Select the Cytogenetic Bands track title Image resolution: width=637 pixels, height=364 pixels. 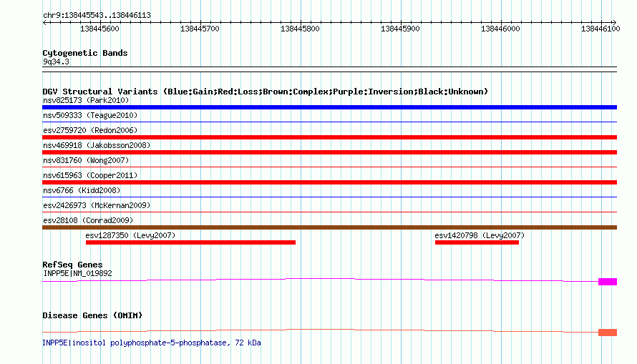click(x=85, y=53)
